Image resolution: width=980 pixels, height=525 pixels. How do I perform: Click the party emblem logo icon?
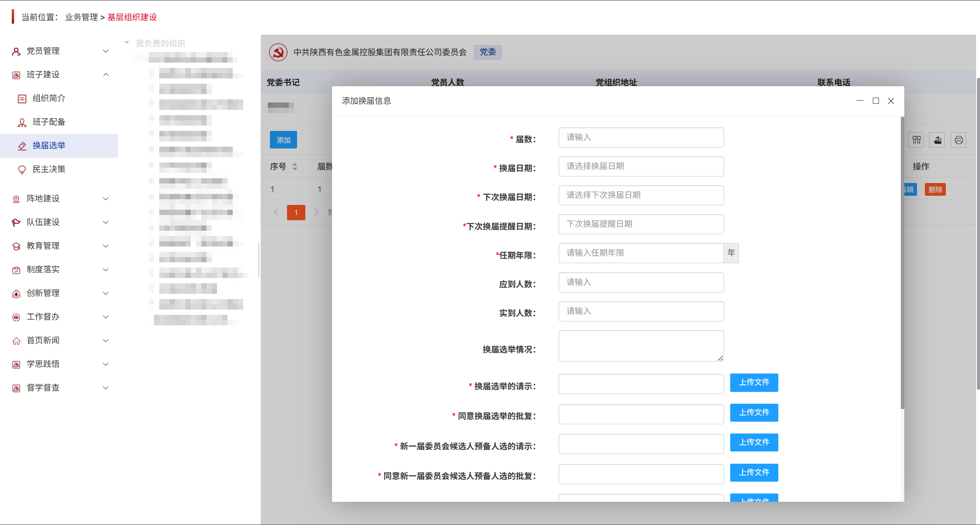(278, 53)
